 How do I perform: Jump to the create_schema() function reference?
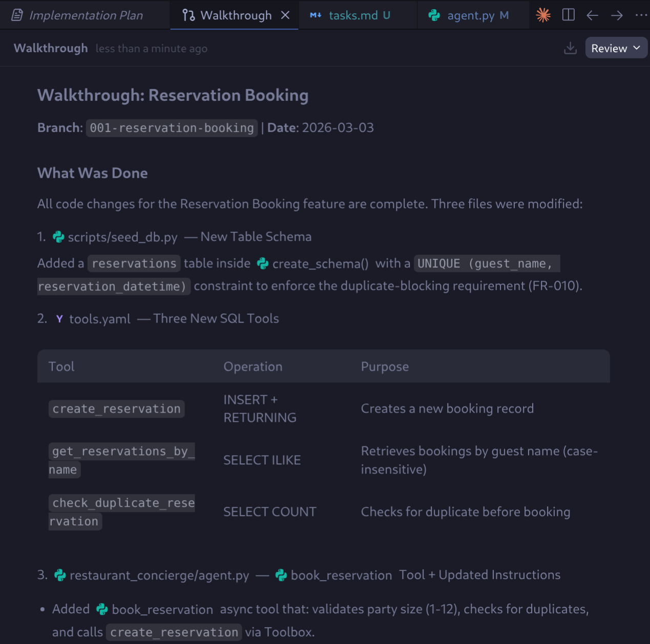pos(320,264)
